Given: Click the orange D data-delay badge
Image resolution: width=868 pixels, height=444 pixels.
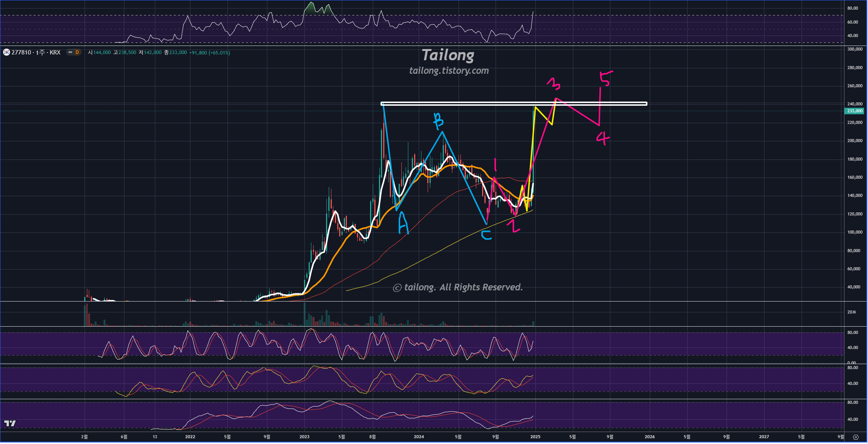Looking at the screenshot, I should (x=77, y=53).
